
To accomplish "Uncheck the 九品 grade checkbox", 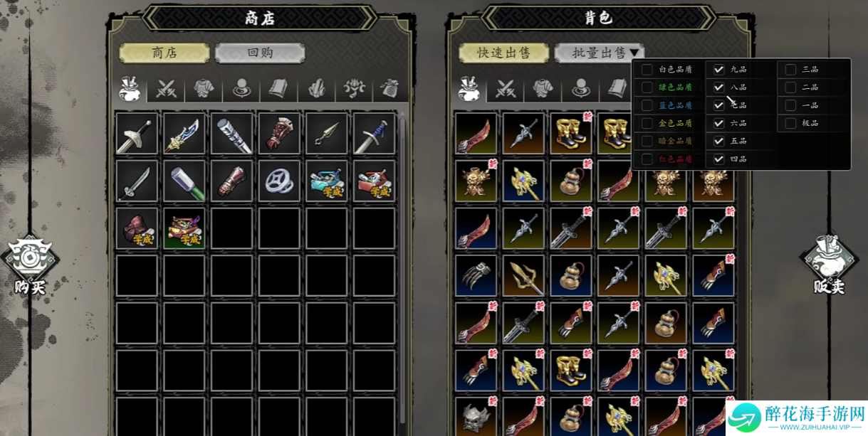I will tap(718, 70).
